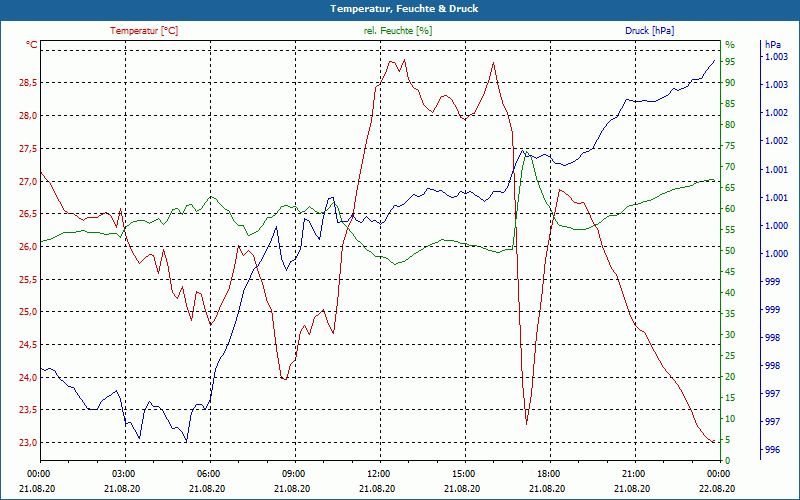Click the '03:00' time axis label
Screen dimensions: 800x500
coord(123,473)
